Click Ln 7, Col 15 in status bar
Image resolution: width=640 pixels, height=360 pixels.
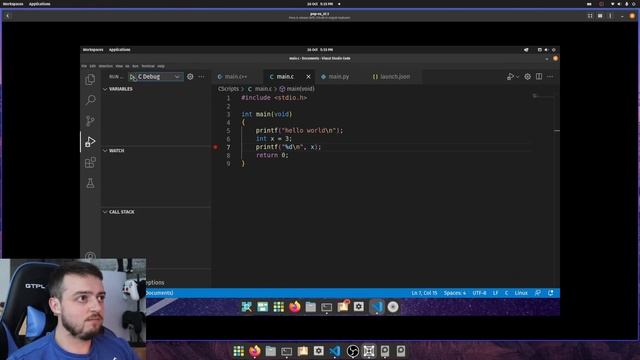(x=424, y=293)
